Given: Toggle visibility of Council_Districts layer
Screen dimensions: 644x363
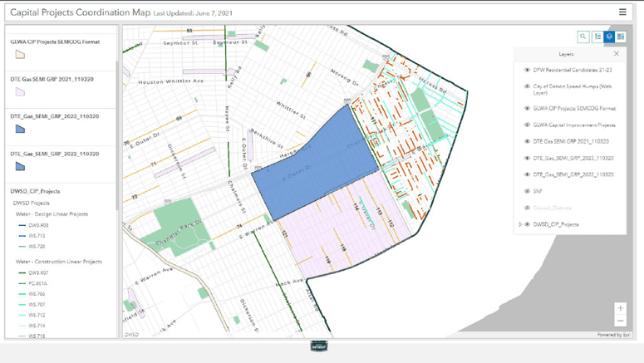Looking at the screenshot, I should coord(527,208).
